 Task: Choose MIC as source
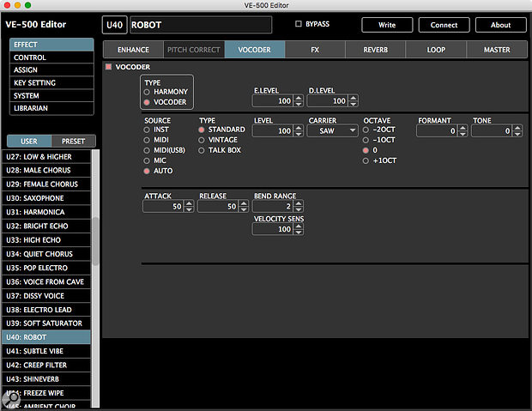point(147,160)
